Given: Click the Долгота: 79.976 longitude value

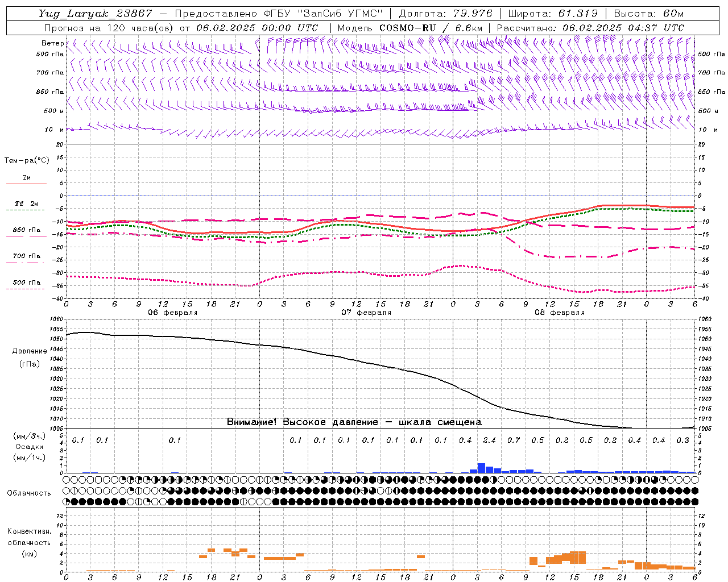Looking at the screenshot, I should pos(445,14).
